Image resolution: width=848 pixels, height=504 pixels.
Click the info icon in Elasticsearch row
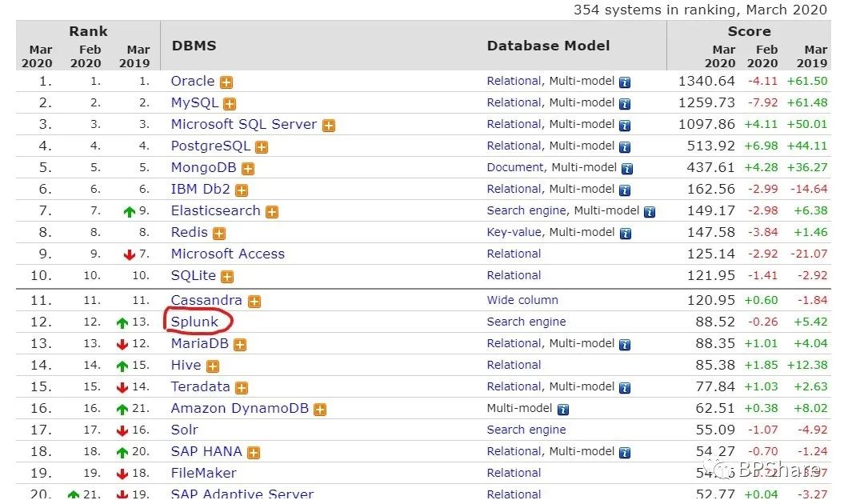pos(650,212)
